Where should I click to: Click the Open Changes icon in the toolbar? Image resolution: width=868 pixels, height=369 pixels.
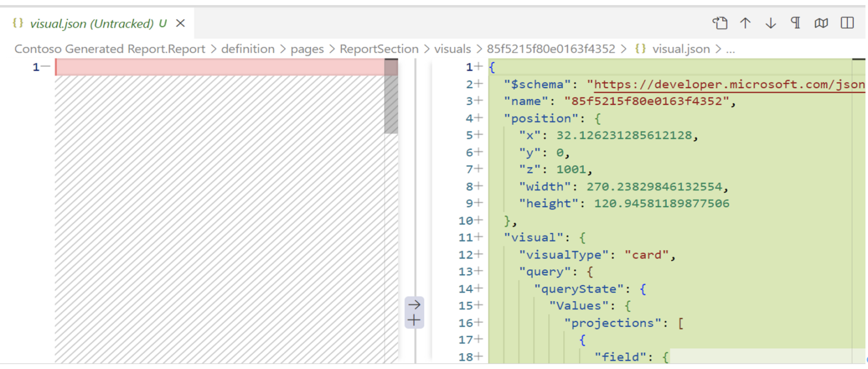click(x=720, y=23)
